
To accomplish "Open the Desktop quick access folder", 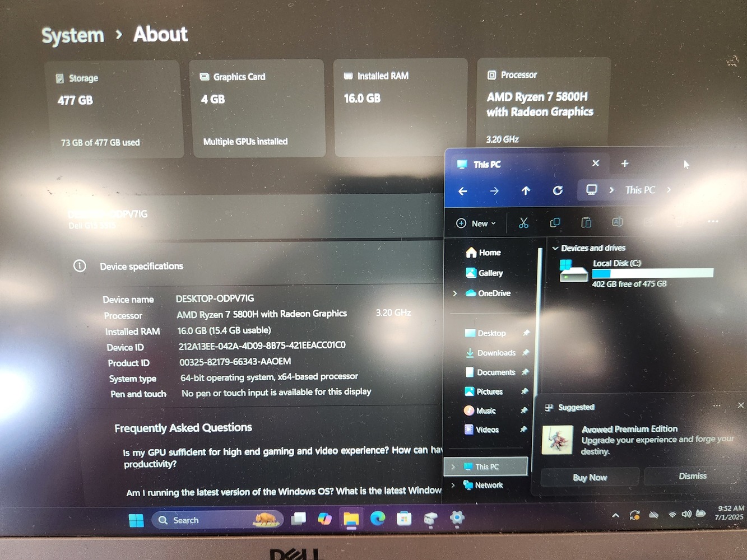I will tap(485, 333).
